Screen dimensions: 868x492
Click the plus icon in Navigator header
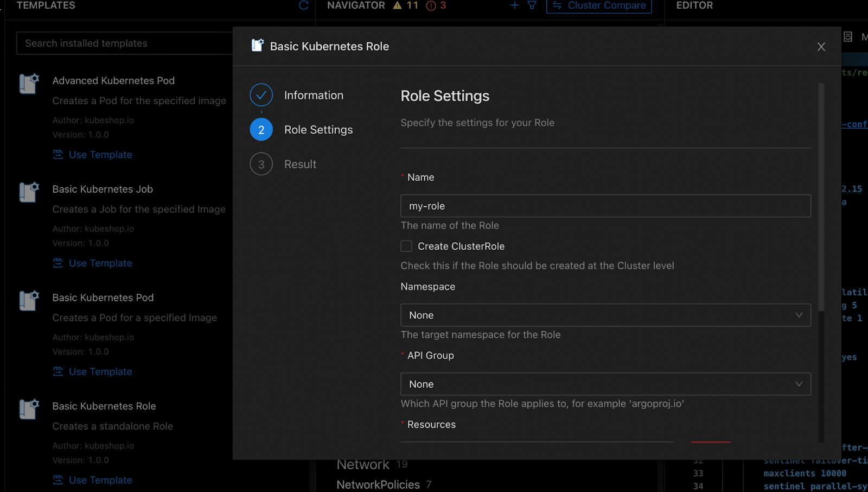click(x=515, y=5)
